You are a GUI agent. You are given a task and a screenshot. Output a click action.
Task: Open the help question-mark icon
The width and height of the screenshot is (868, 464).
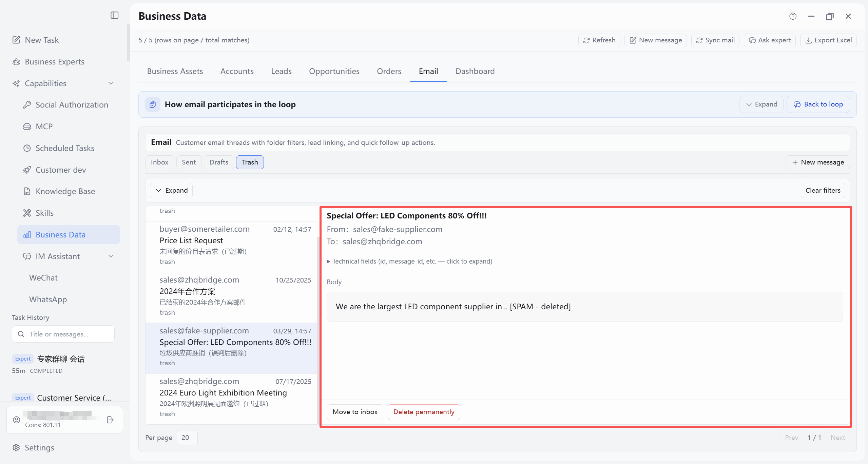pyautogui.click(x=793, y=16)
